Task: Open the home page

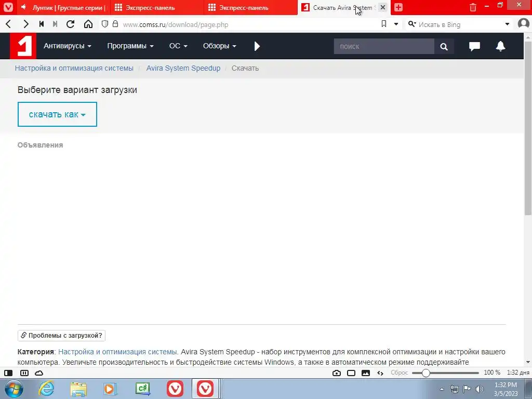Action: 88,24
